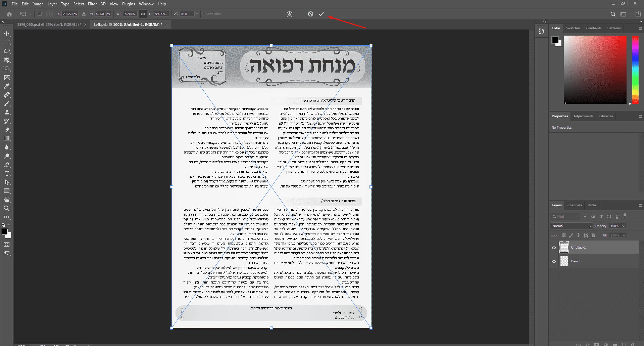Screen dimensions: 644x346
Task: Open the search icon in options bar
Action: [613, 14]
